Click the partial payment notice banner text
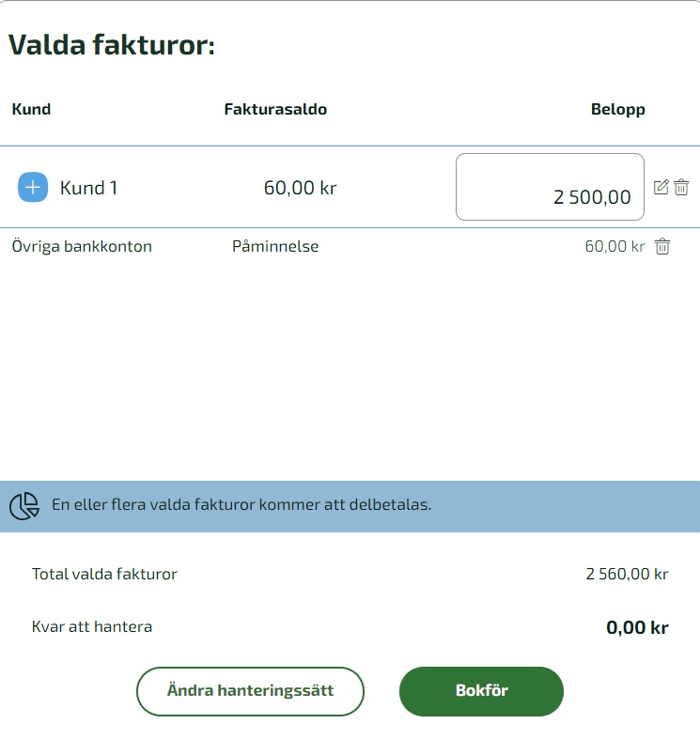Viewport: 700px width, 739px height. [x=241, y=505]
